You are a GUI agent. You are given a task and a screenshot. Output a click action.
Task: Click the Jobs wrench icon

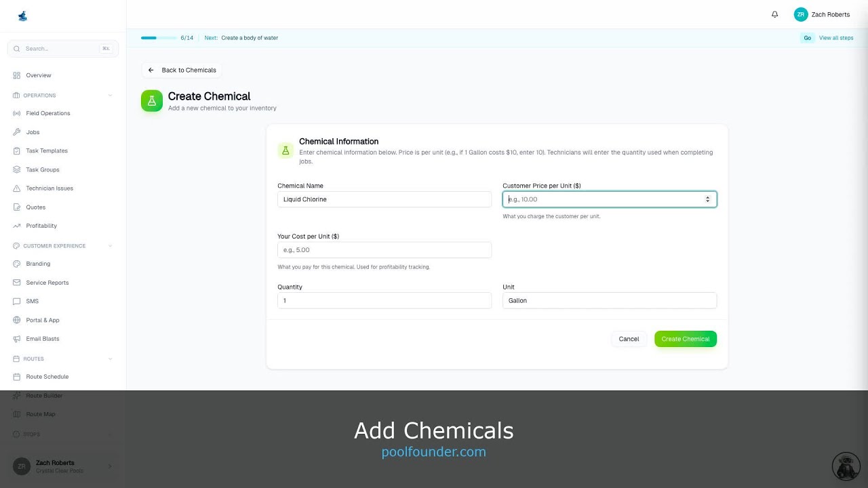[17, 132]
